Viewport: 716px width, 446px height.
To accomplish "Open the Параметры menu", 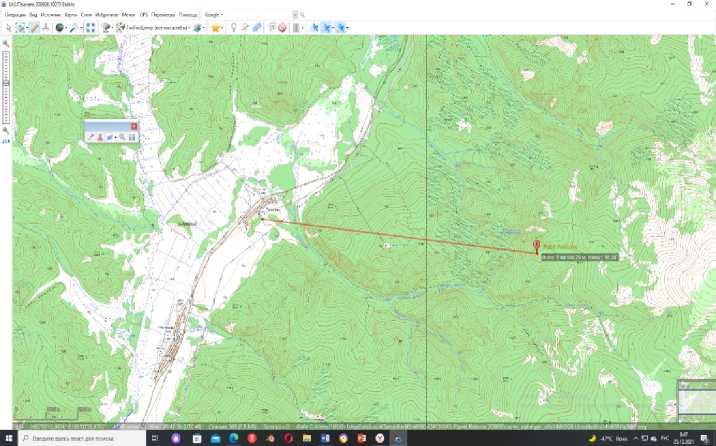I will click(163, 15).
